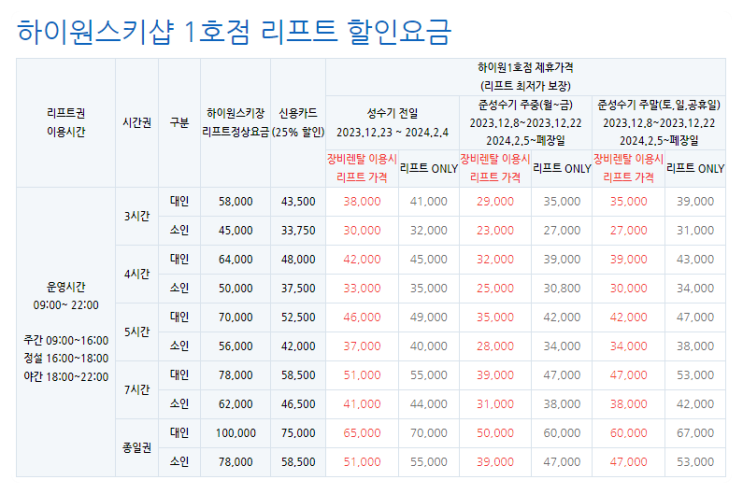The height and width of the screenshot is (494, 743).
Task: Select 장비렌탈 이용시 리프트 가격 under 성수기 전일
Action: [x=362, y=168]
